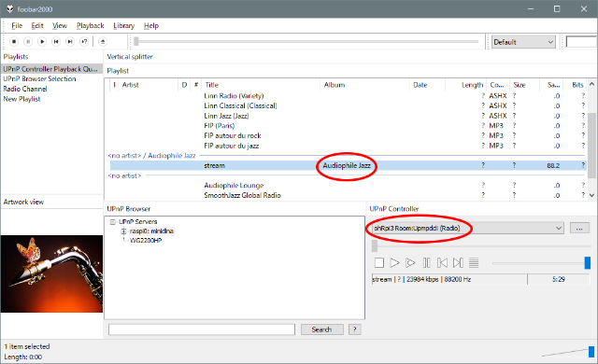Click the Pause button in main toolbar

[x=28, y=41]
